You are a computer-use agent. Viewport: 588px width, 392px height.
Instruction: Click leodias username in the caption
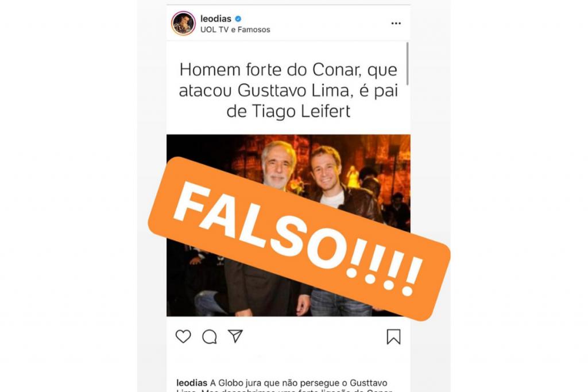click(x=192, y=383)
